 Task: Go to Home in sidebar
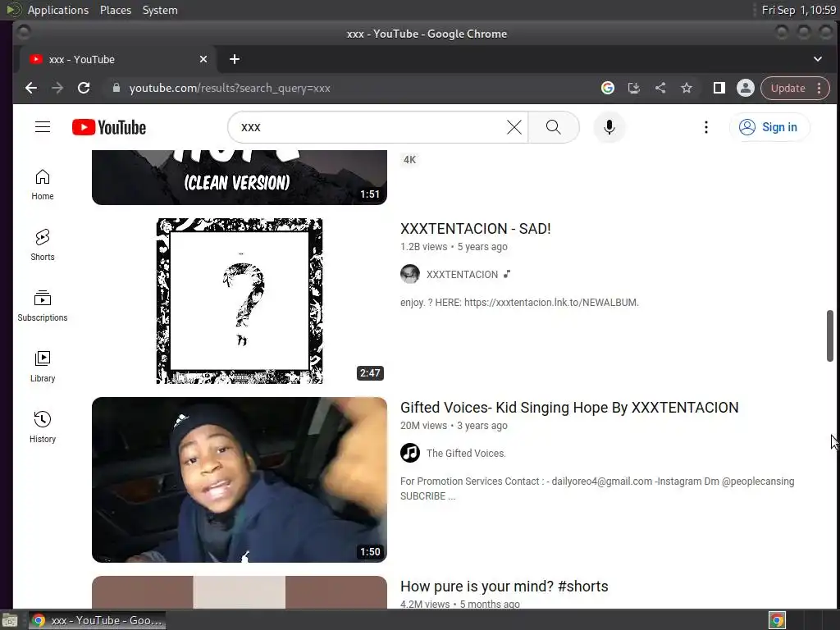pyautogui.click(x=43, y=185)
